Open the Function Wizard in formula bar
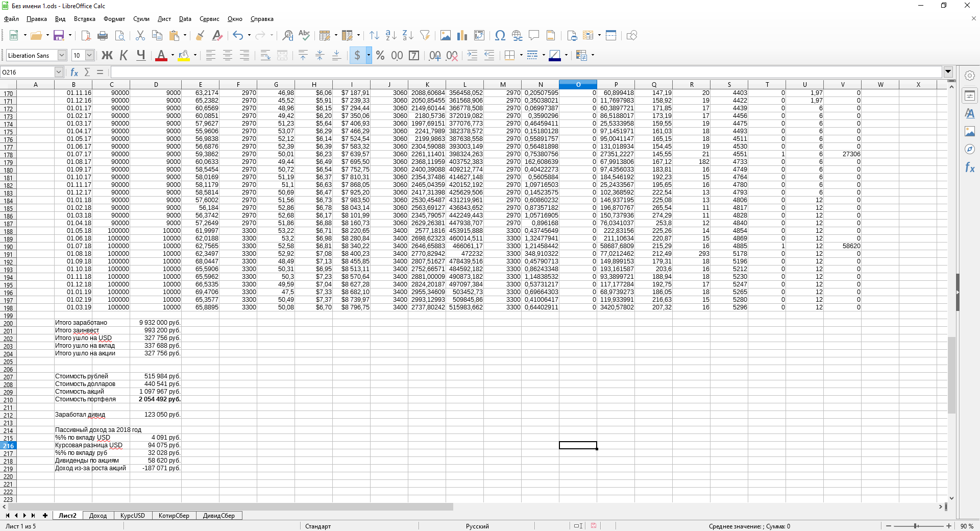Viewport: 980px width, 531px height. click(75, 72)
